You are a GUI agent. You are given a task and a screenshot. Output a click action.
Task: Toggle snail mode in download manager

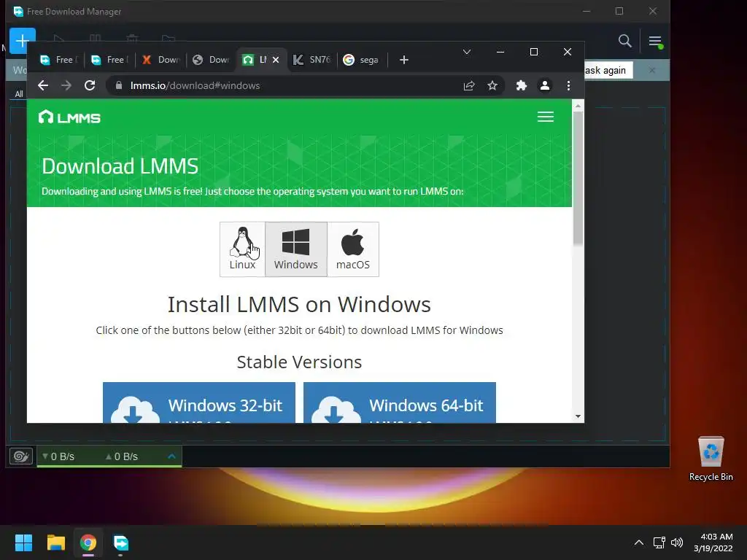click(21, 456)
